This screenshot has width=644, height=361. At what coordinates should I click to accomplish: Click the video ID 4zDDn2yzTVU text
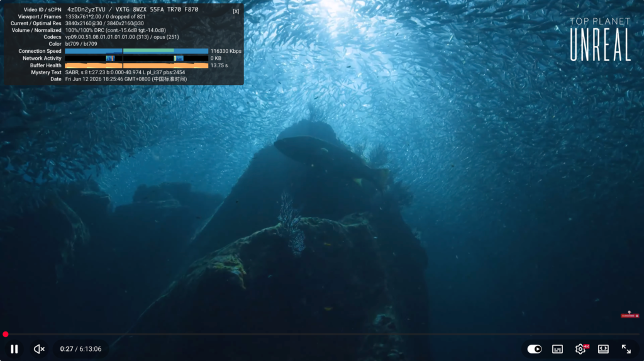(86, 9)
